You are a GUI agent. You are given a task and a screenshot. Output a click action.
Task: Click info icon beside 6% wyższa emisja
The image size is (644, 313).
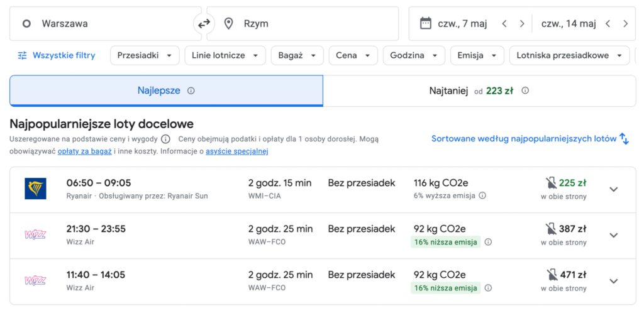point(482,195)
